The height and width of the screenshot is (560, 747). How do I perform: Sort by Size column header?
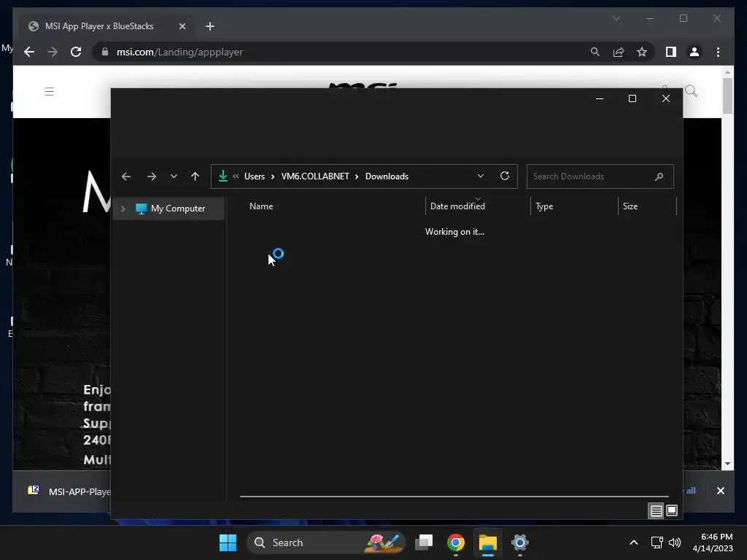click(630, 206)
